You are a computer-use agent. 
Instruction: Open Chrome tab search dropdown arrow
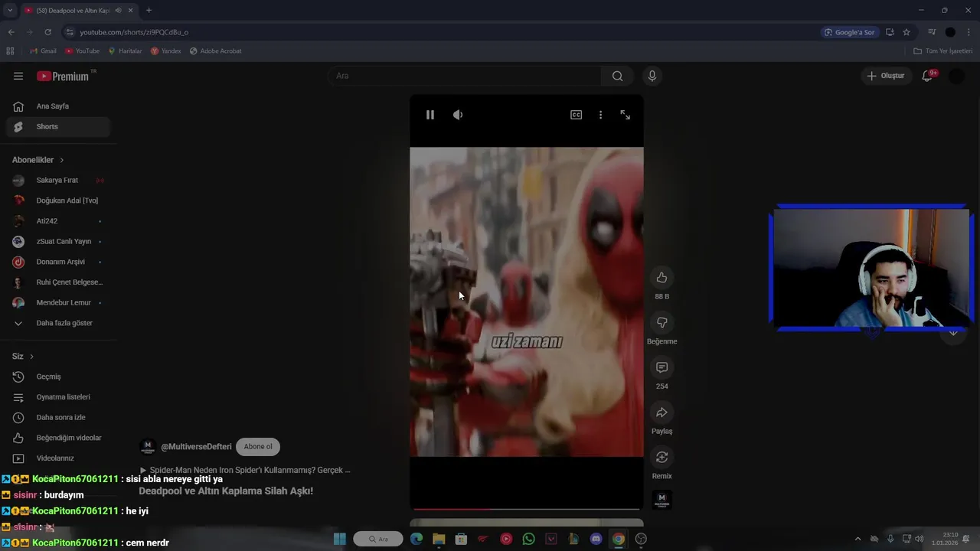[10, 10]
